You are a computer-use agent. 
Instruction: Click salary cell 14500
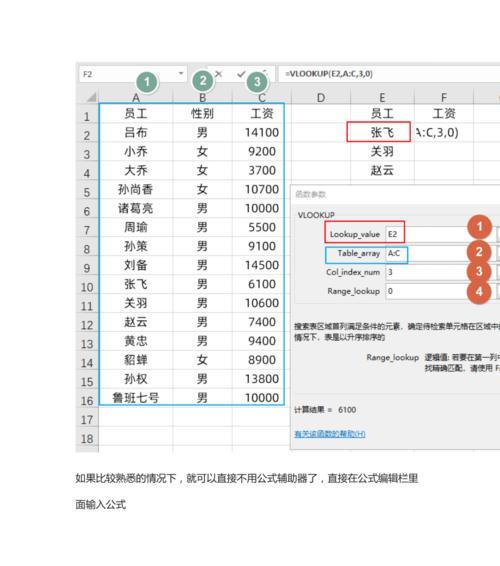(x=262, y=265)
